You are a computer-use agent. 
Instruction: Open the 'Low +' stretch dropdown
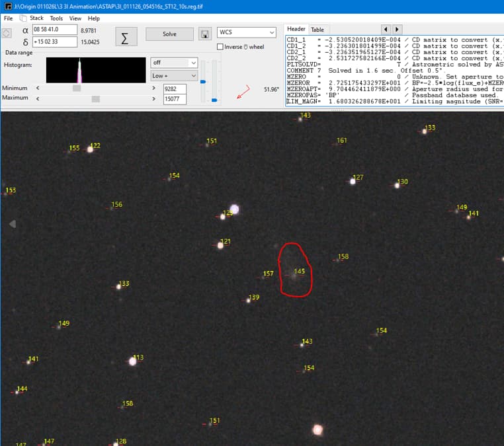(174, 76)
